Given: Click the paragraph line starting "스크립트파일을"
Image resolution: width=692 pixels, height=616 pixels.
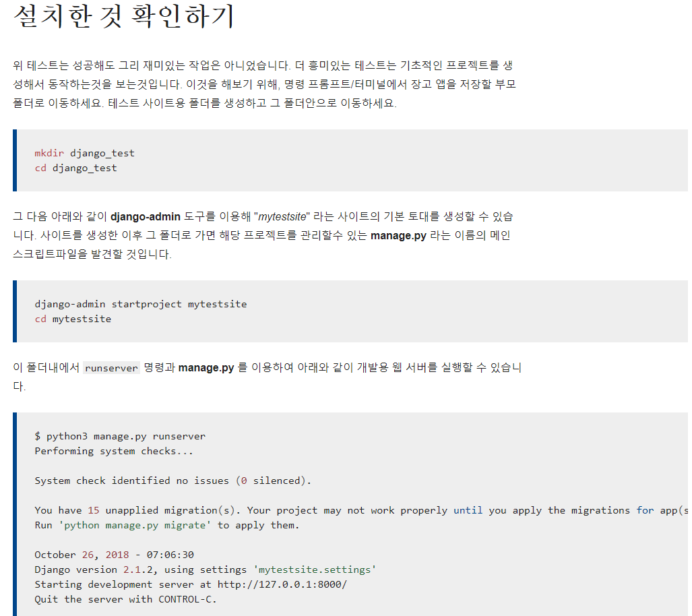Looking at the screenshot, I should coord(92,254).
